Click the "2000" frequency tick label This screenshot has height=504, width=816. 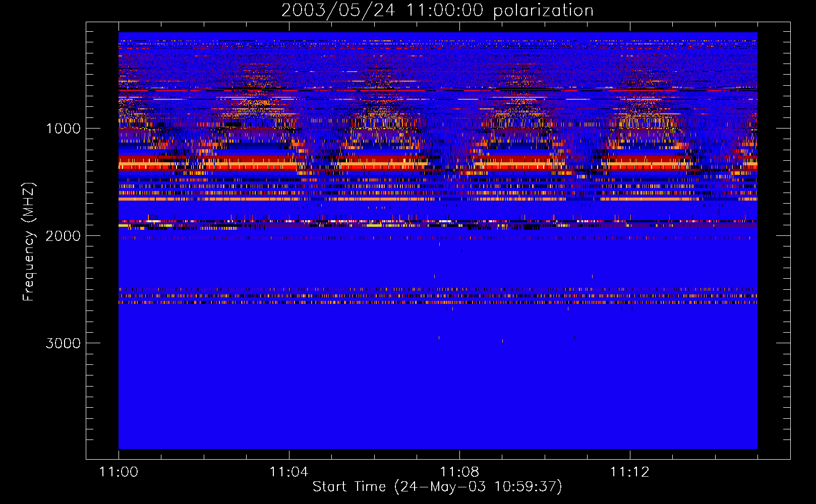tap(63, 236)
